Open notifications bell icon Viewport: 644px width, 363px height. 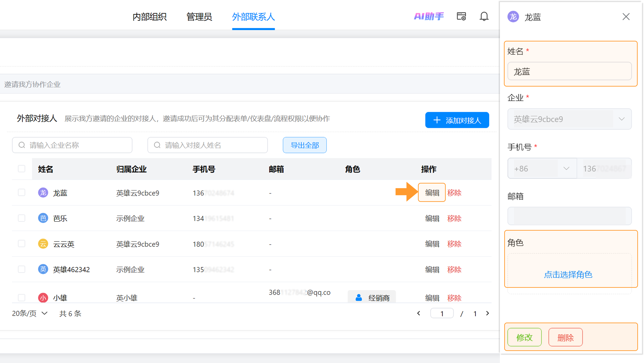click(x=484, y=17)
